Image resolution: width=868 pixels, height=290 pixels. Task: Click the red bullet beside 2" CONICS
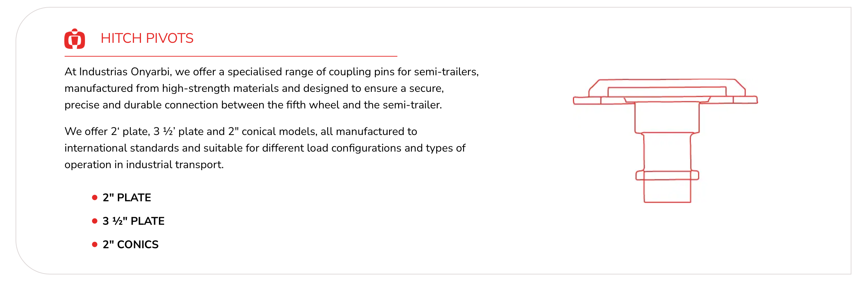click(x=95, y=244)
